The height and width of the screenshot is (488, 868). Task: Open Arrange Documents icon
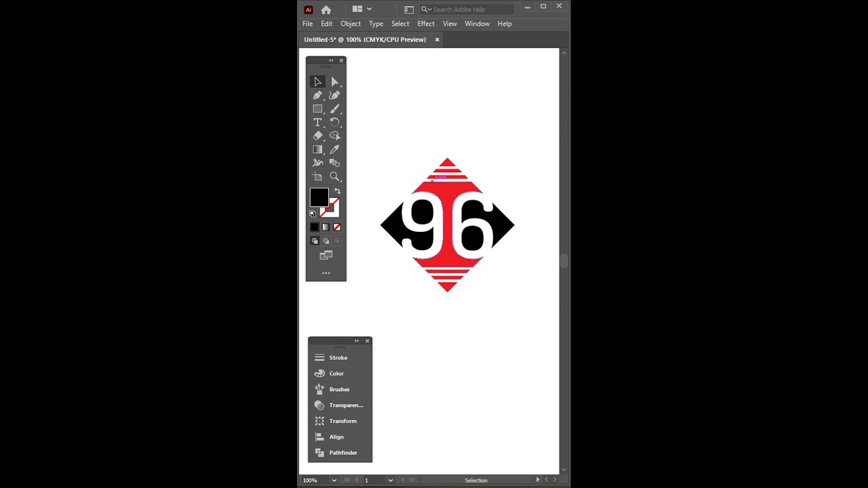(x=357, y=9)
